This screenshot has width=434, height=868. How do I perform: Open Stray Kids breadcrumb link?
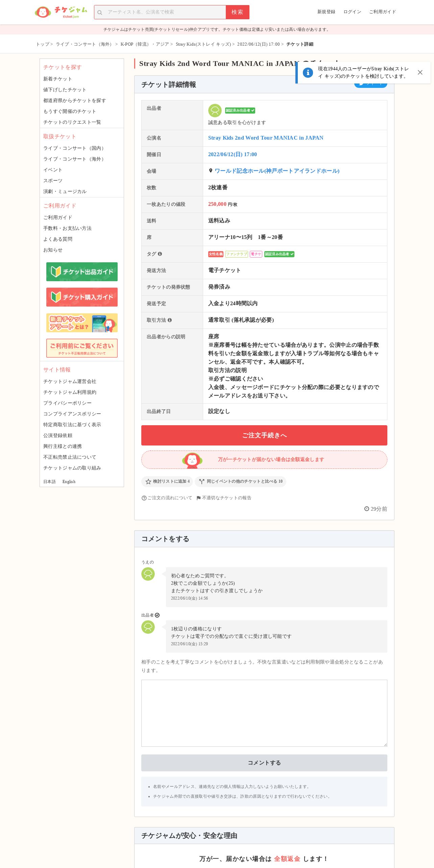click(203, 44)
